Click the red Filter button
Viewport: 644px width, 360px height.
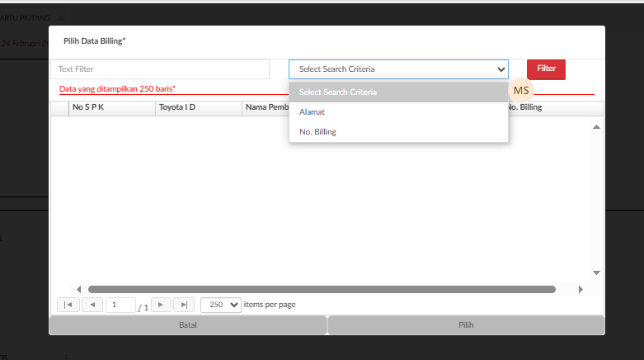coord(546,69)
